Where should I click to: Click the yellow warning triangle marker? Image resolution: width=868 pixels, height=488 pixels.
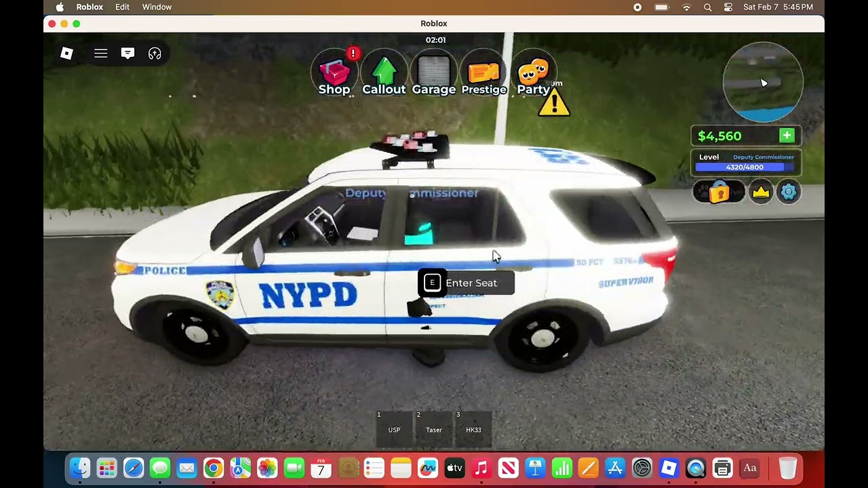[x=554, y=103]
